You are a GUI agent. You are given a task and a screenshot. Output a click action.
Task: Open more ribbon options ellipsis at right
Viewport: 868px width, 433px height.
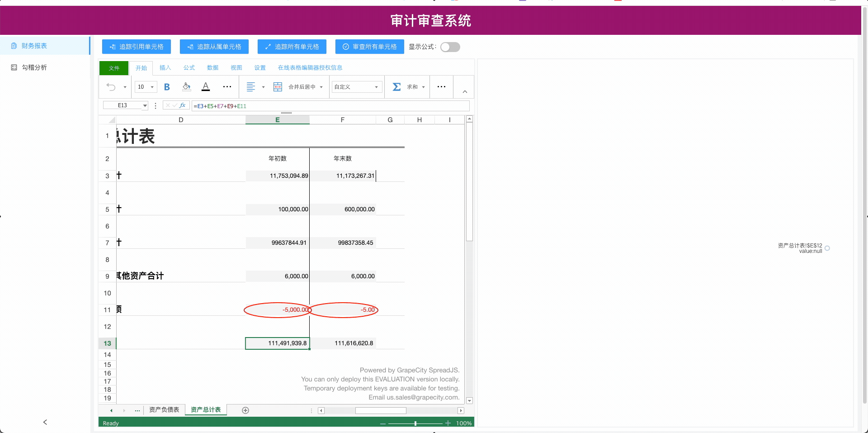[x=441, y=87]
